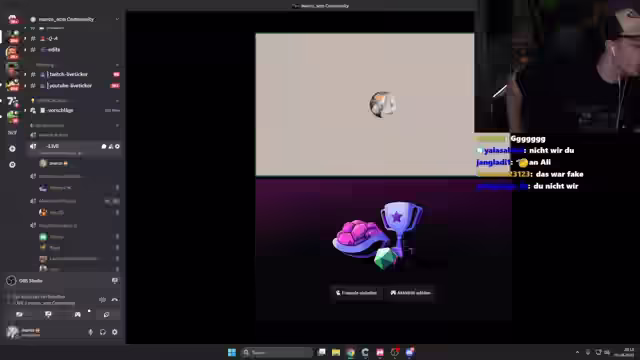This screenshot has height=360, width=640.
Task: Click the share screen button
Action: [x=48, y=315]
